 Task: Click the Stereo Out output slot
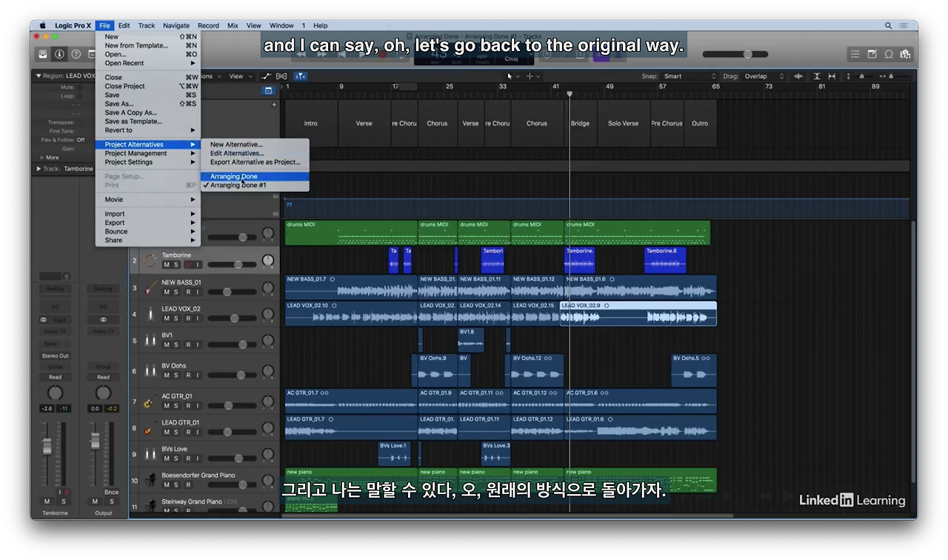[55, 356]
